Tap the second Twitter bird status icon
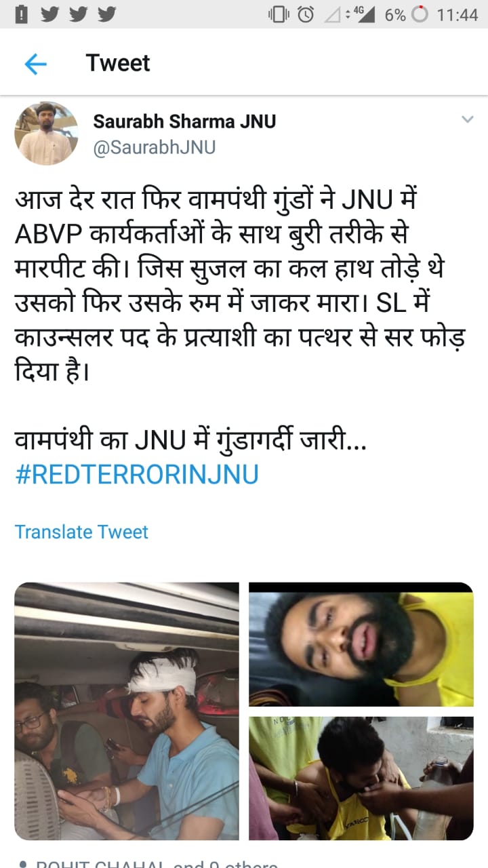 point(77,14)
